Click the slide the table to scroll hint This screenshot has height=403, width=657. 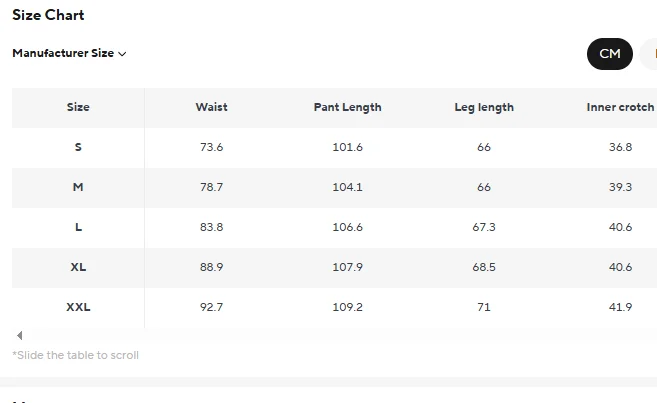[x=75, y=355]
